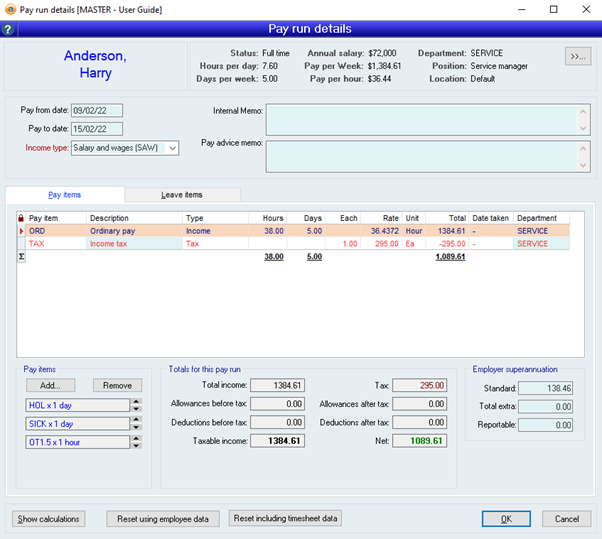Click the more details >>... button
602x539 pixels.
point(578,56)
